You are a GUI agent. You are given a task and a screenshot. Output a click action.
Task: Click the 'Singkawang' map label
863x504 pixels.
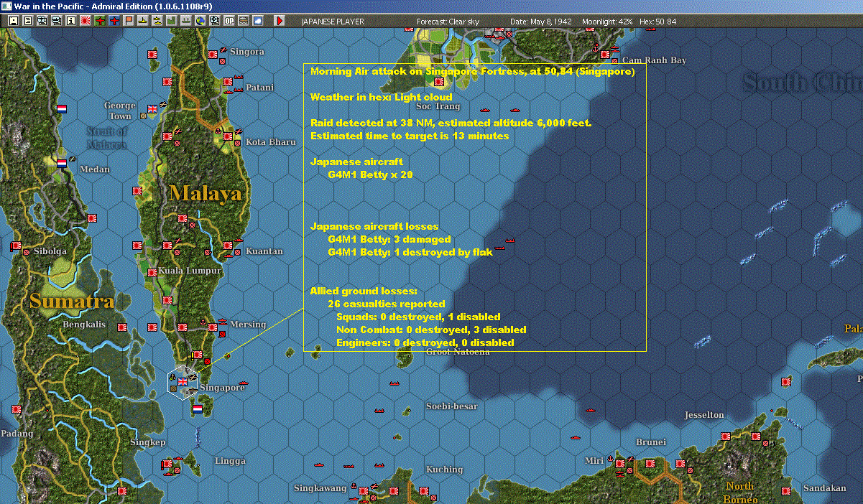(x=320, y=488)
